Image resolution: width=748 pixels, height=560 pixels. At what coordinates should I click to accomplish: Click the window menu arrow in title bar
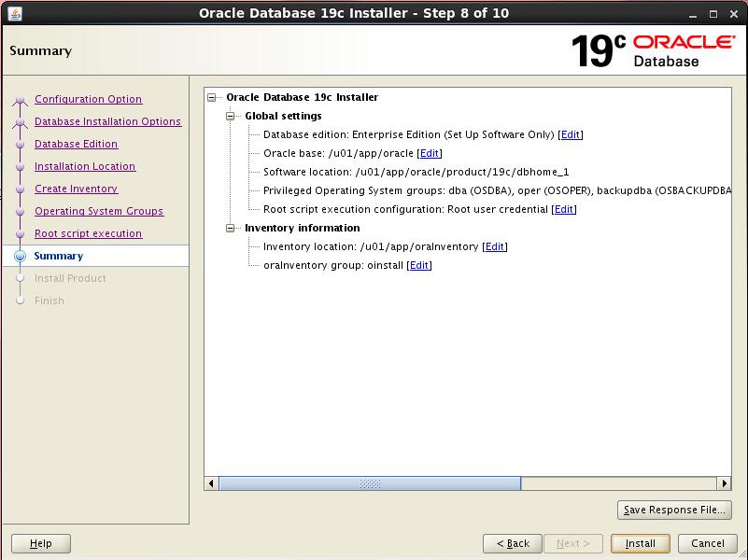click(690, 14)
